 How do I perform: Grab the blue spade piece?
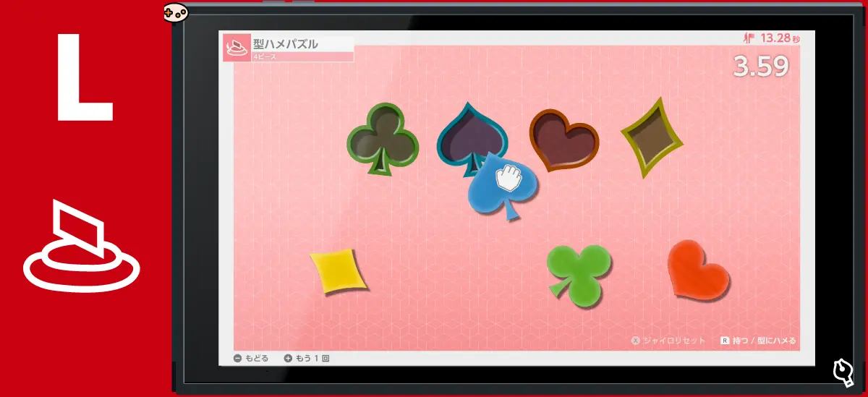501,187
